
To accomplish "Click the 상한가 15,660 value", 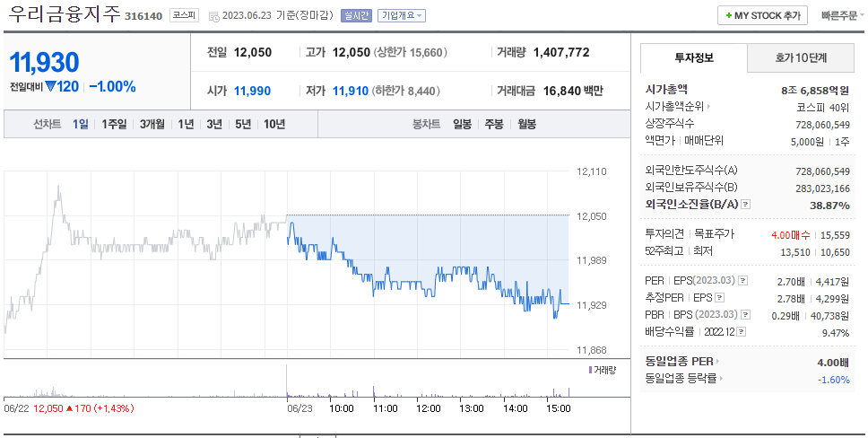I will [x=410, y=53].
